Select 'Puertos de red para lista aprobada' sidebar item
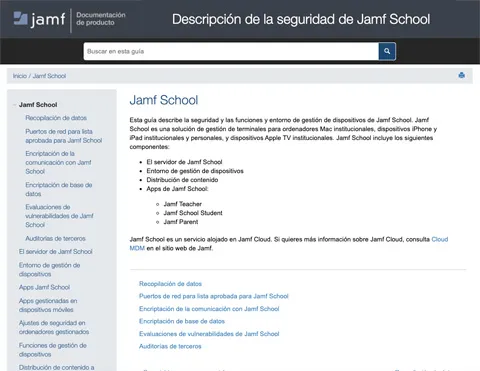The height and width of the screenshot is (371, 480). 64,136
